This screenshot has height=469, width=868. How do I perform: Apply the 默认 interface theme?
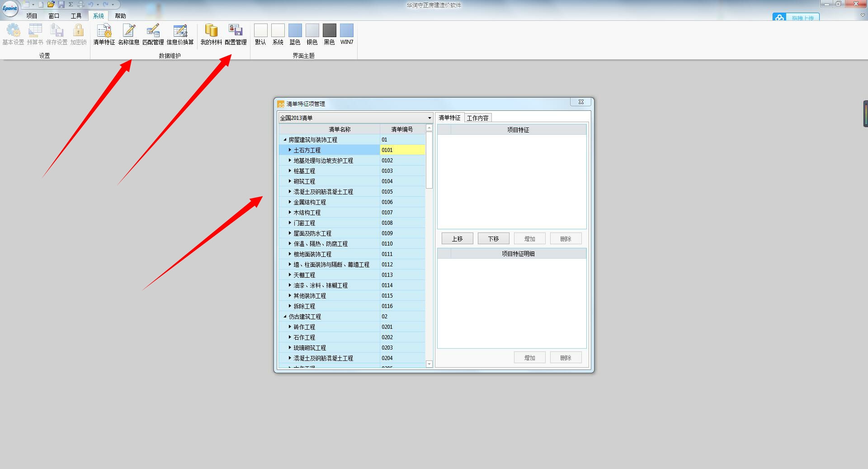tap(260, 34)
